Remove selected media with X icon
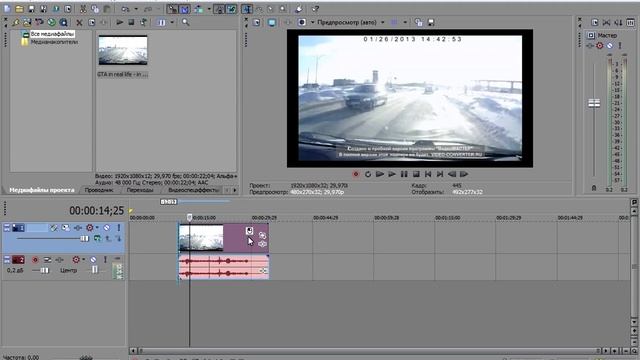The image size is (640, 360). pos(79,22)
